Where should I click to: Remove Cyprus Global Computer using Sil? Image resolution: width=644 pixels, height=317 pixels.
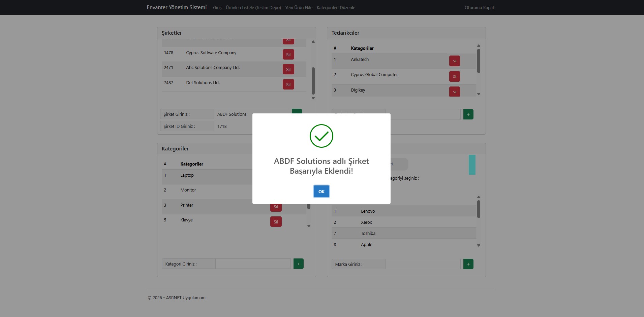(454, 76)
